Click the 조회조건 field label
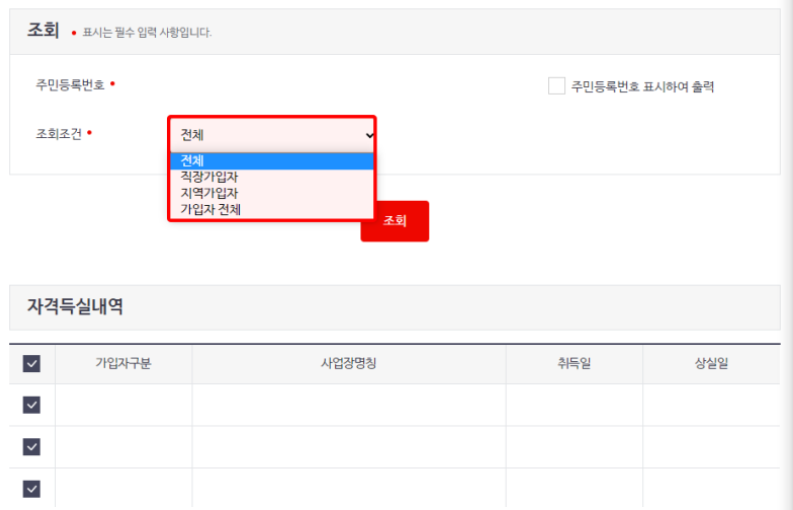 pos(59,134)
